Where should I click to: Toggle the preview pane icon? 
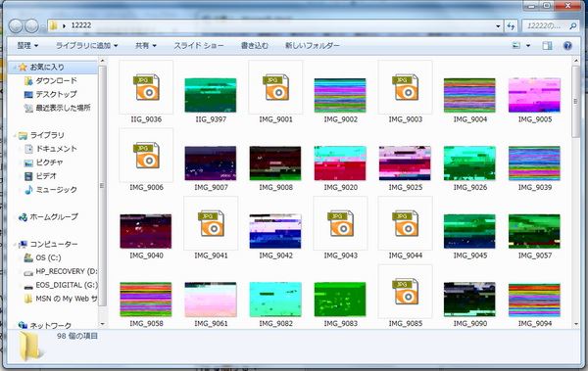click(x=547, y=46)
